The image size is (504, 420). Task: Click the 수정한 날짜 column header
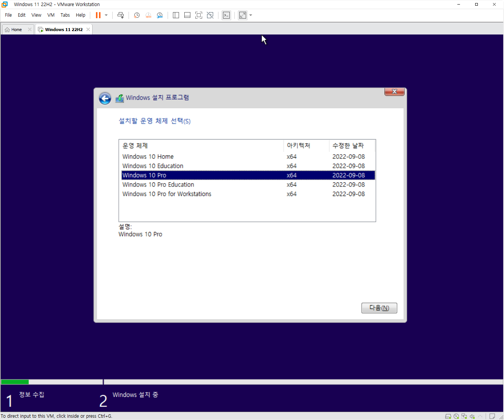[352, 146]
